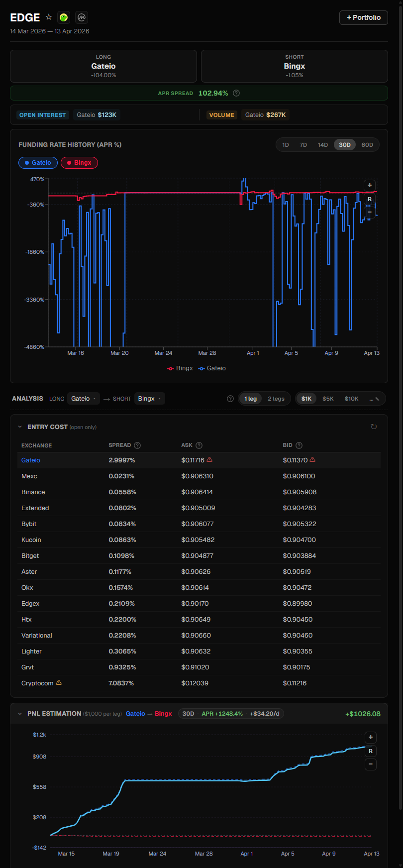Collapse the Entry Cost section
Viewport: 403px width, 868px height.
click(20, 427)
